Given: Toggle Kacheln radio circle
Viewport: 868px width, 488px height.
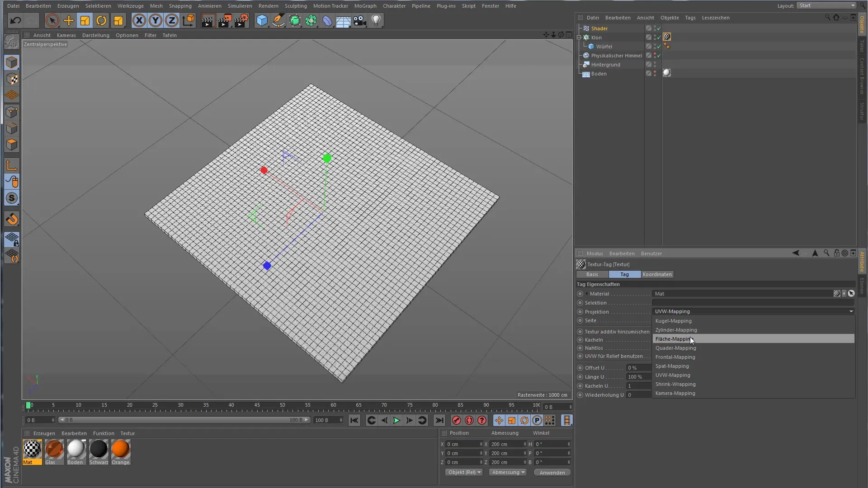Looking at the screenshot, I should point(580,340).
